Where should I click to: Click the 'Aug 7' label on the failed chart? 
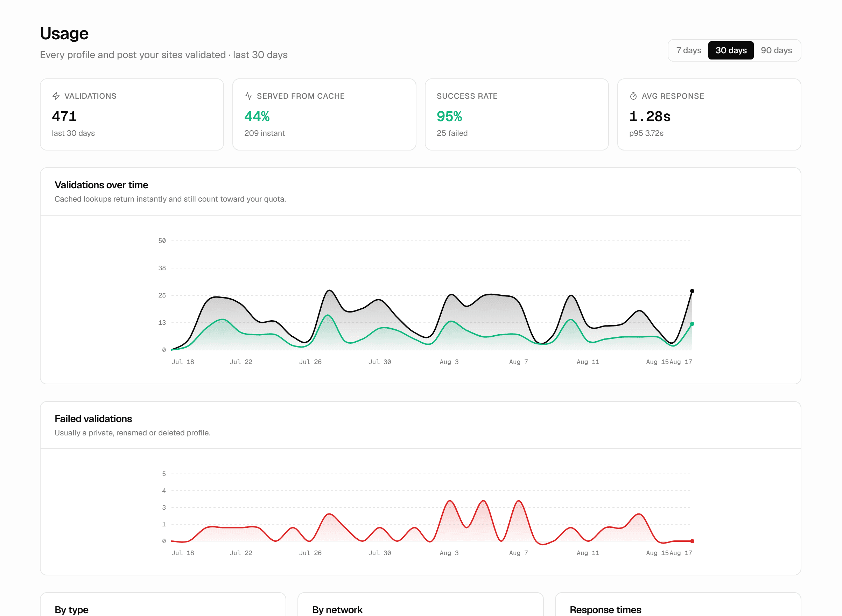[518, 553]
